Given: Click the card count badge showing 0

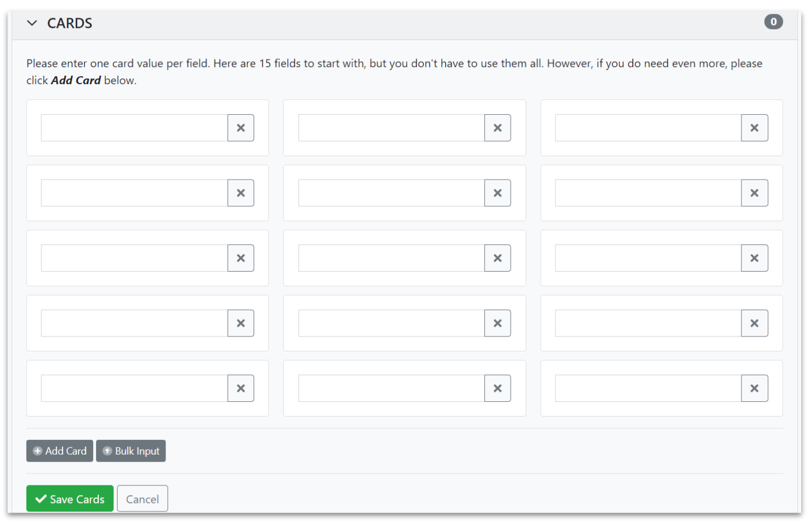Looking at the screenshot, I should click(773, 22).
